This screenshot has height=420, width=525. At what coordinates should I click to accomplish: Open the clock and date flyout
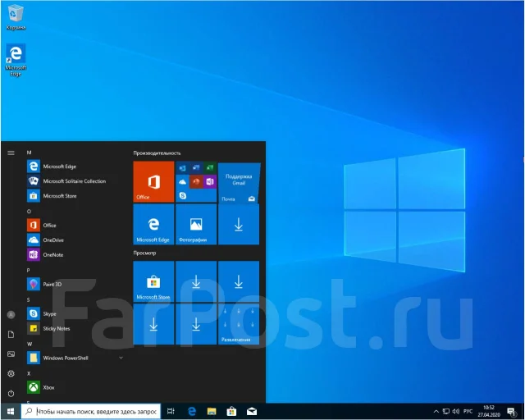coord(489,412)
